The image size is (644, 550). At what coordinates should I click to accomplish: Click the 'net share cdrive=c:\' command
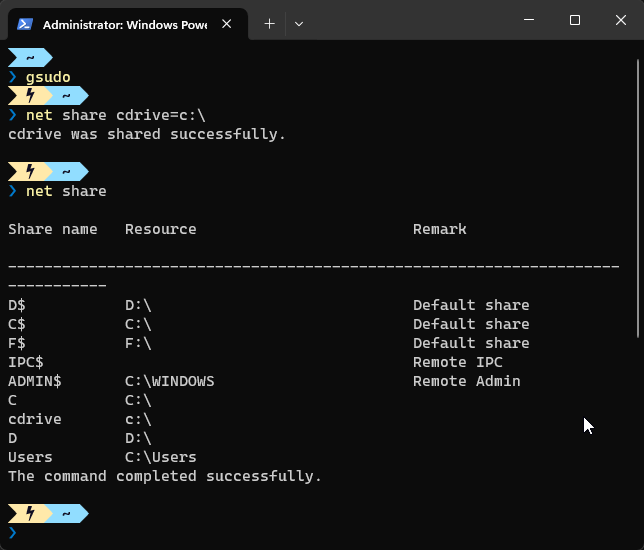(115, 115)
